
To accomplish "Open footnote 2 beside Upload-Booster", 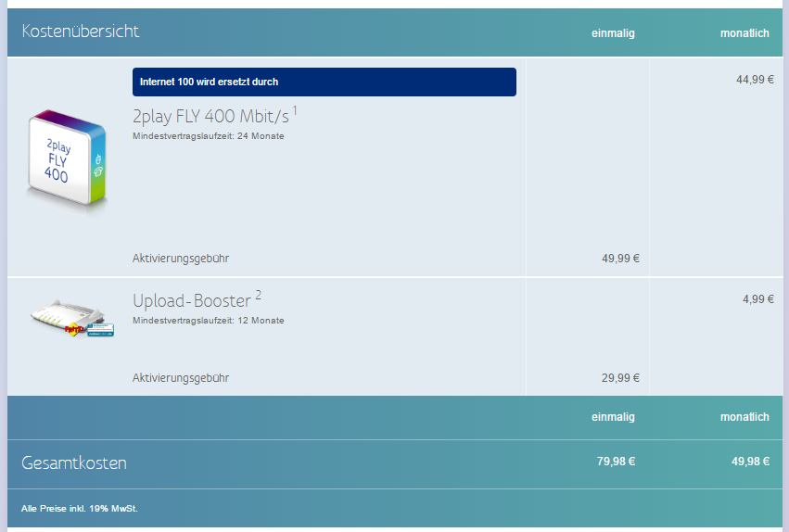I will (x=259, y=295).
